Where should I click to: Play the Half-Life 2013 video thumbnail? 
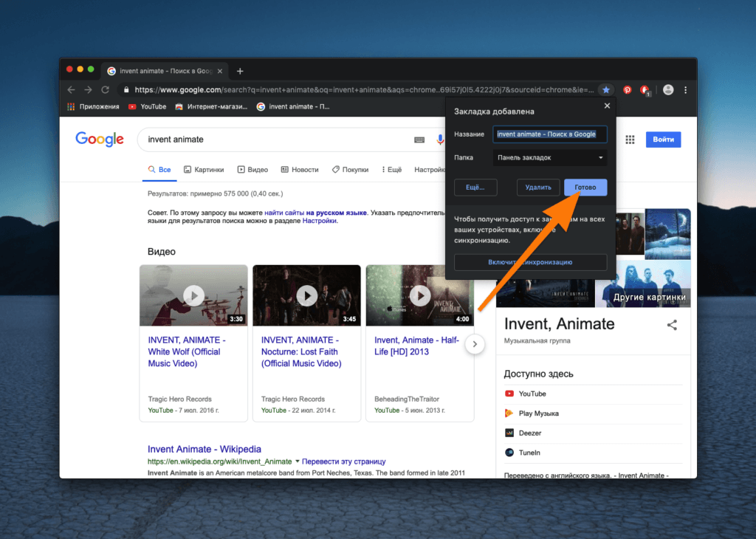(420, 295)
